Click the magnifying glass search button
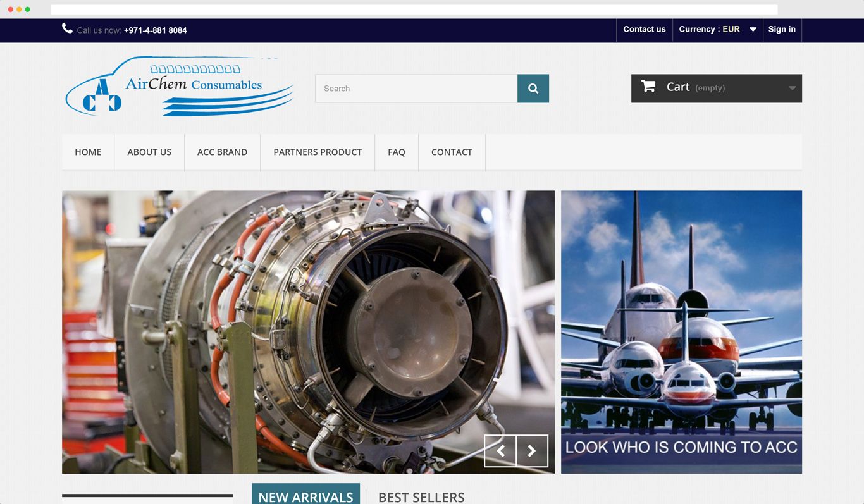Image resolution: width=864 pixels, height=504 pixels. point(533,89)
